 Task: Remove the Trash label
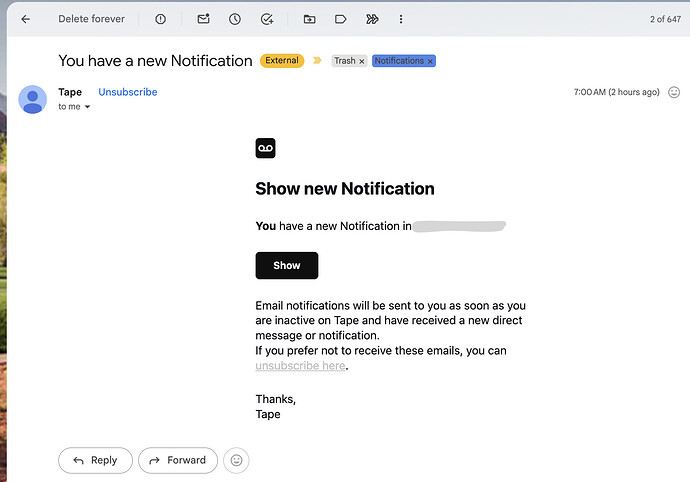[362, 61]
